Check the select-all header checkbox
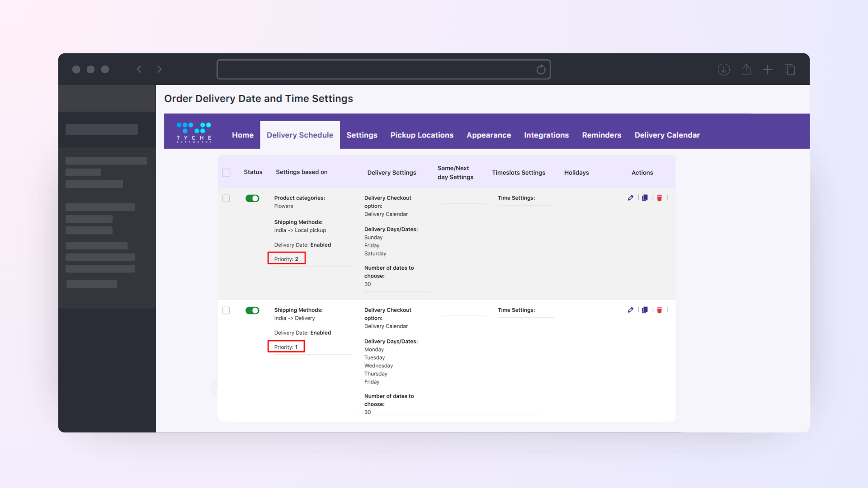Image resolution: width=868 pixels, height=488 pixels. point(226,173)
